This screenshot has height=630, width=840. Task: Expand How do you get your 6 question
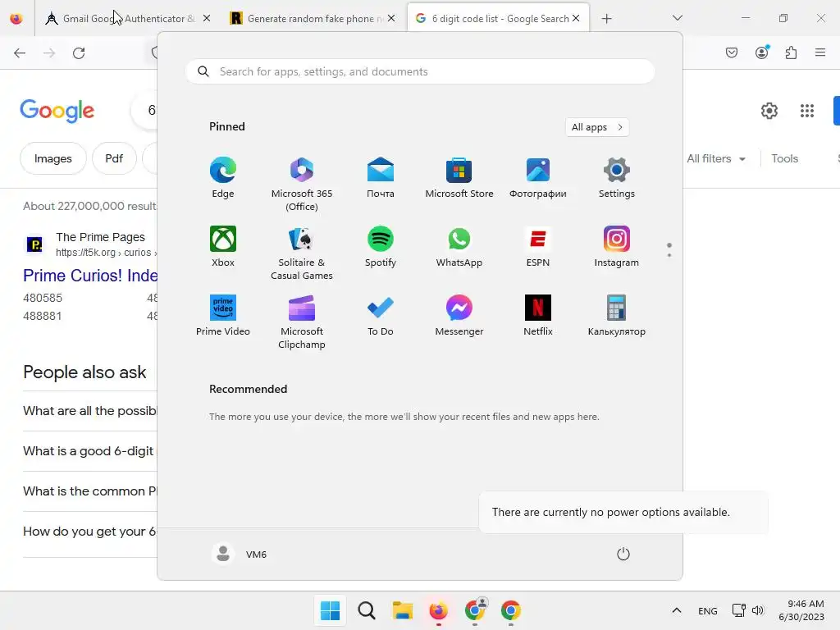[x=90, y=532]
